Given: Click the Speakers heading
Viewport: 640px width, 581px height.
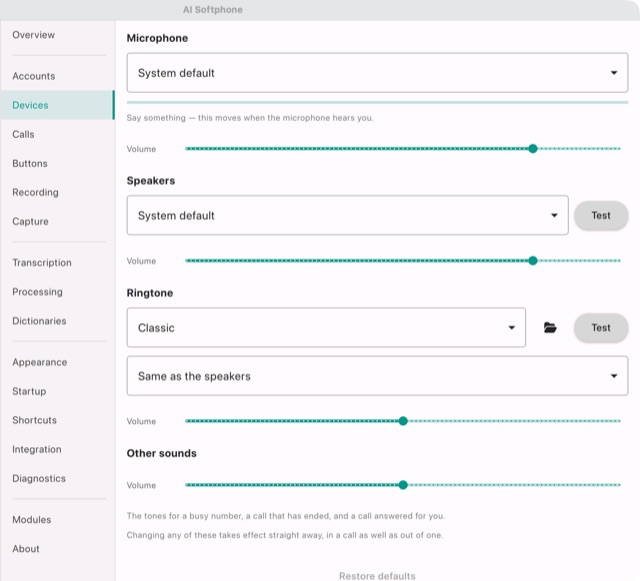Looking at the screenshot, I should pyautogui.click(x=151, y=180).
